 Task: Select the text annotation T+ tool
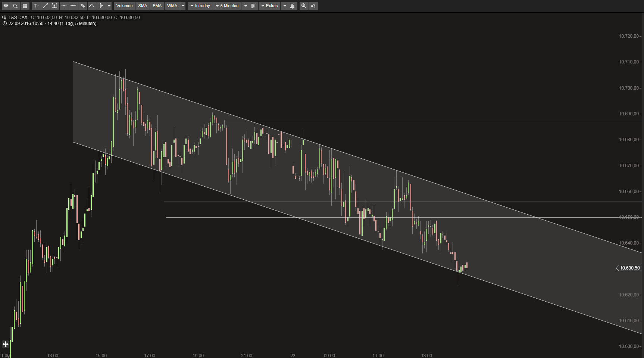click(x=36, y=6)
